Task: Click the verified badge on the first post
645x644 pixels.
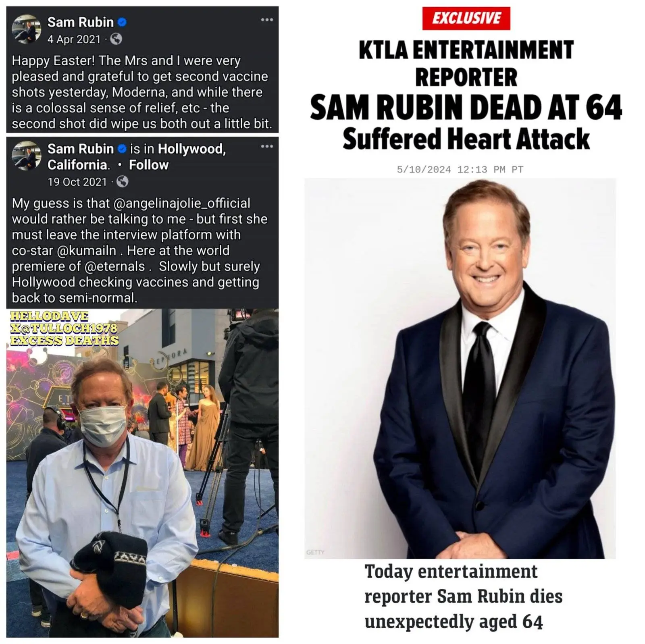Action: pyautogui.click(x=122, y=22)
